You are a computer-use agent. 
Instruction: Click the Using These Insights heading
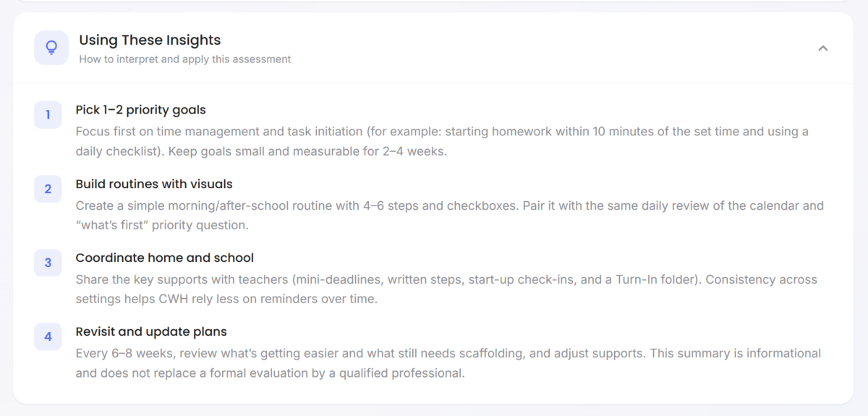(x=150, y=41)
